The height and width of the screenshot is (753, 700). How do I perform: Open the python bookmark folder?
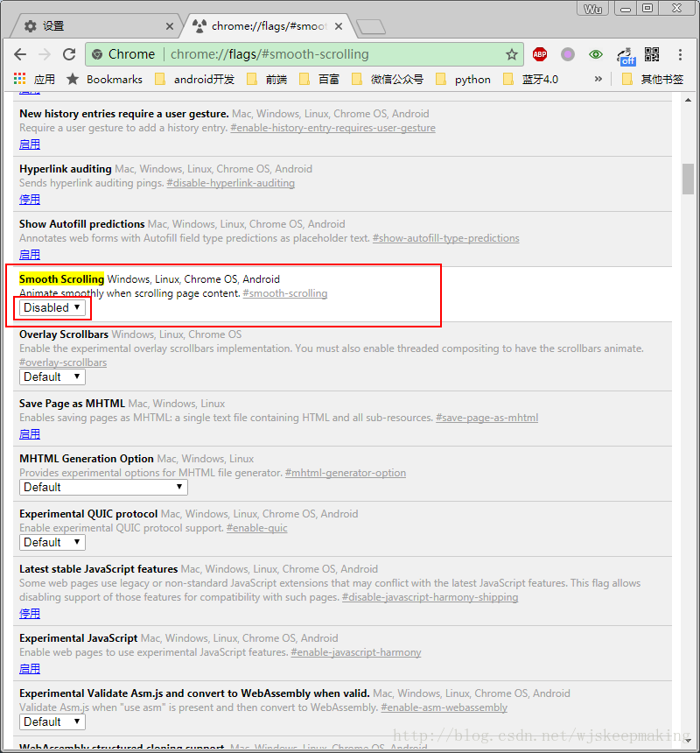point(463,79)
